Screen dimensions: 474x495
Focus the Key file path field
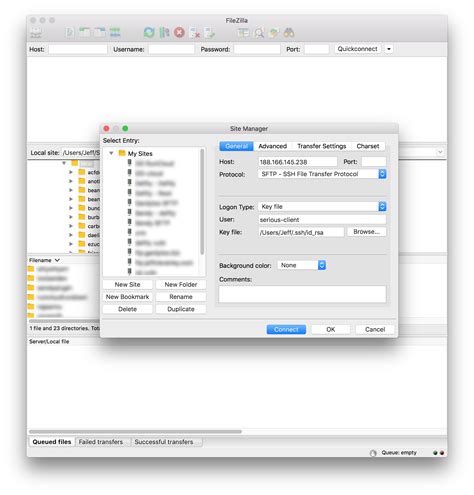[301, 232]
